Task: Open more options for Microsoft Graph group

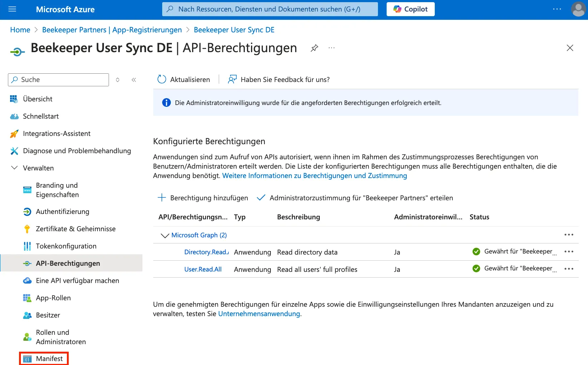Action: point(569,235)
